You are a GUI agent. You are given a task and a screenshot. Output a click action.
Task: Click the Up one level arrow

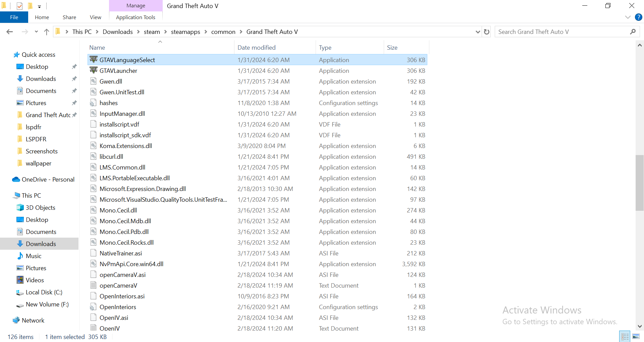(x=47, y=32)
